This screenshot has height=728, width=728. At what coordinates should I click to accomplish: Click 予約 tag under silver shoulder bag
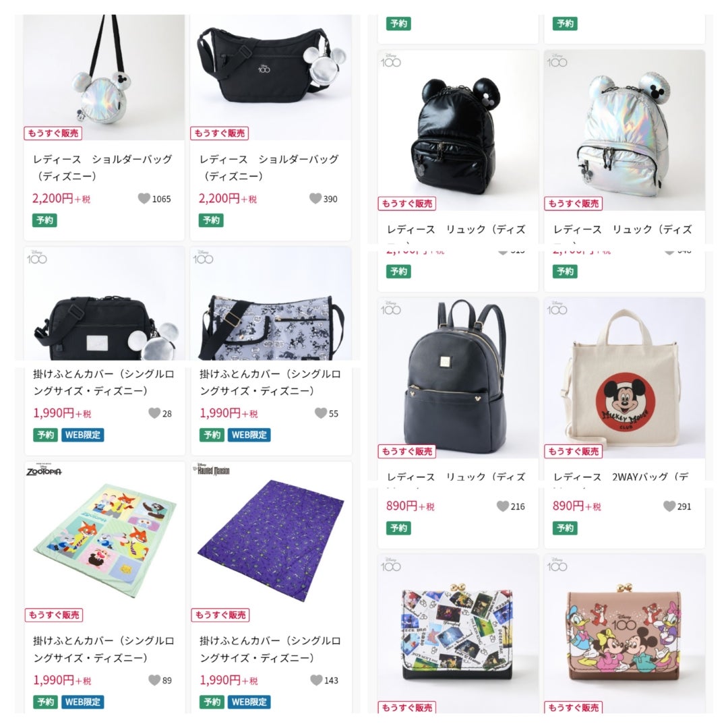(44, 220)
